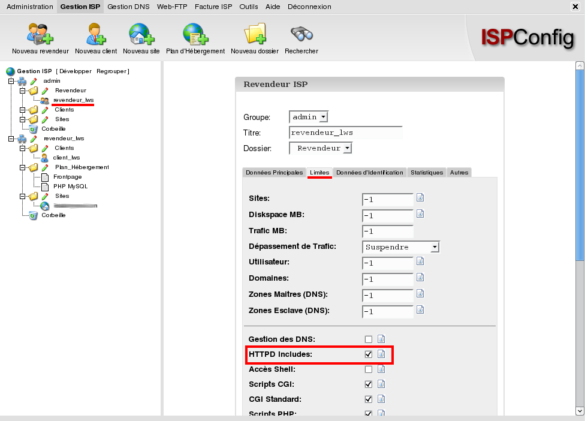This screenshot has height=421, width=585.
Task: Open the Facture ISP menu
Action: (x=213, y=7)
